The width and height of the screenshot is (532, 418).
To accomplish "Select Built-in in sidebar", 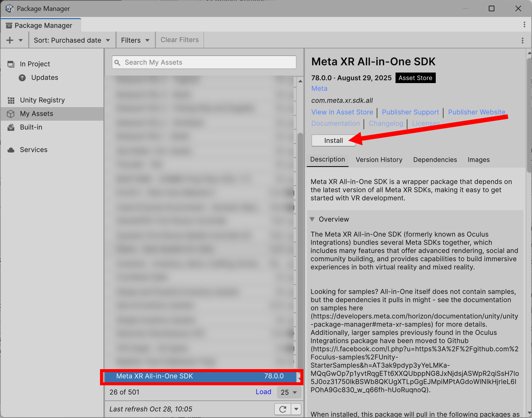I will click(52, 127).
